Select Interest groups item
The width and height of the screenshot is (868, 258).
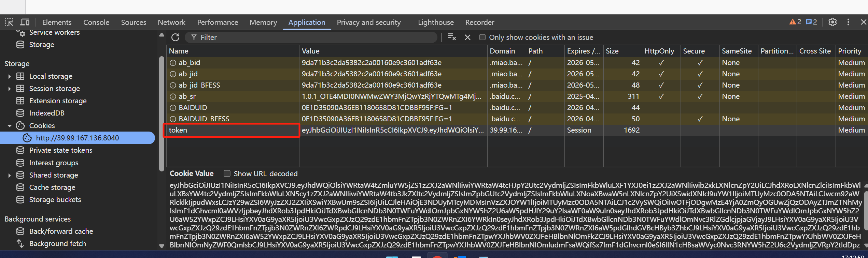pos(54,163)
